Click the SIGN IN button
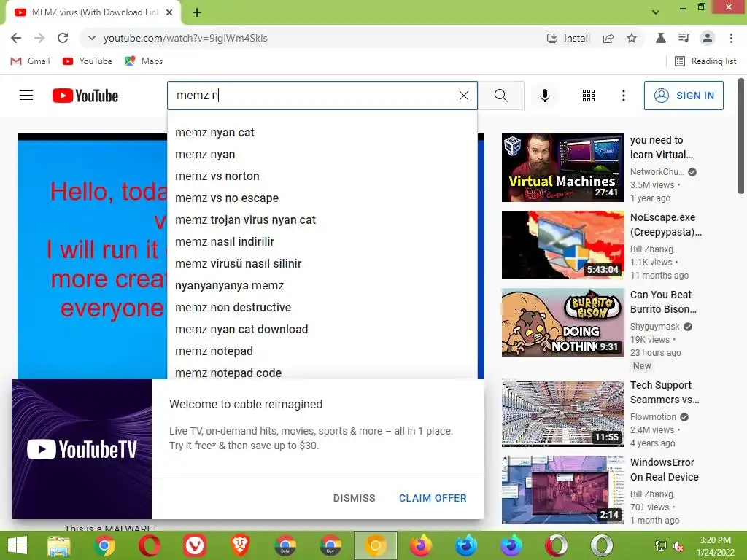Image resolution: width=747 pixels, height=560 pixels. pyautogui.click(x=684, y=96)
